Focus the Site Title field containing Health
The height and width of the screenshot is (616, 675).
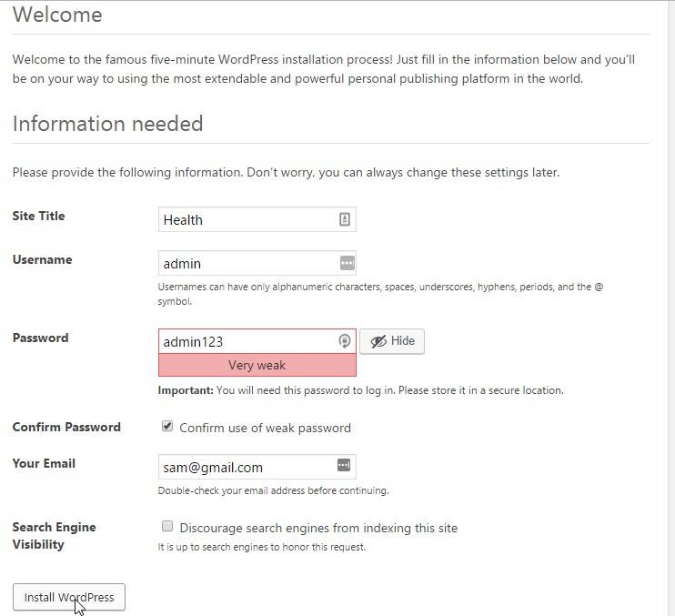pyautogui.click(x=246, y=219)
